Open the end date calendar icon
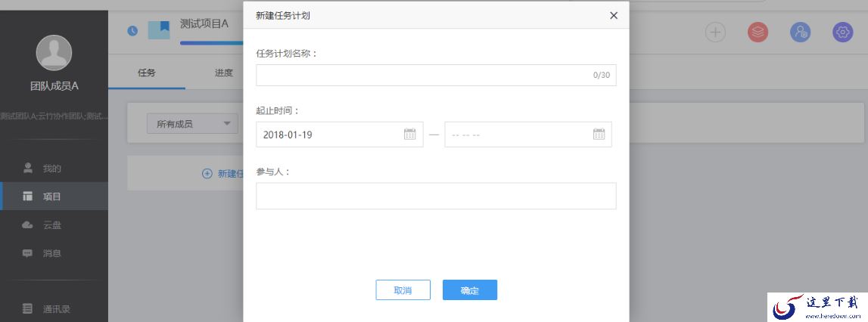 point(599,134)
